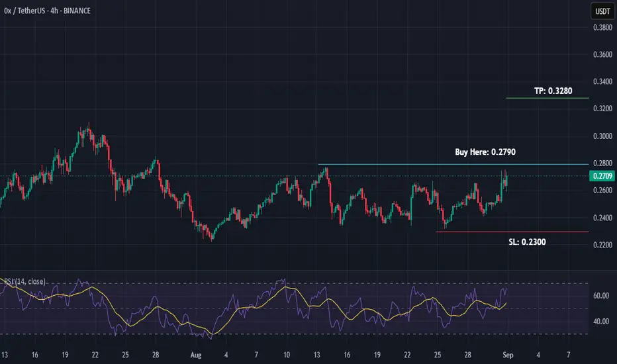Click the blue buy-level horizontal line
This screenshot has width=617, height=364.
453,164
